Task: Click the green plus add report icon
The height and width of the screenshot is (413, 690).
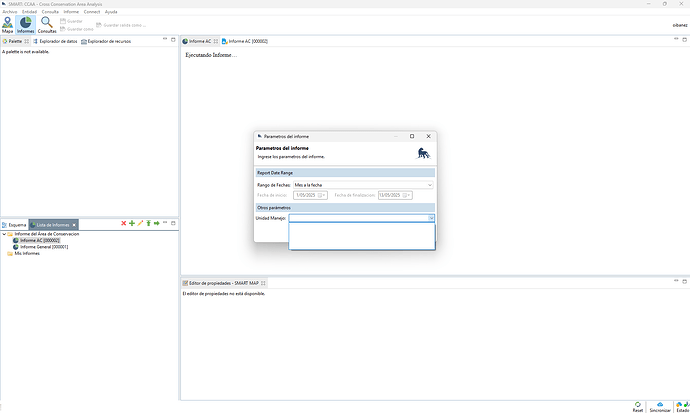Action: click(131, 223)
